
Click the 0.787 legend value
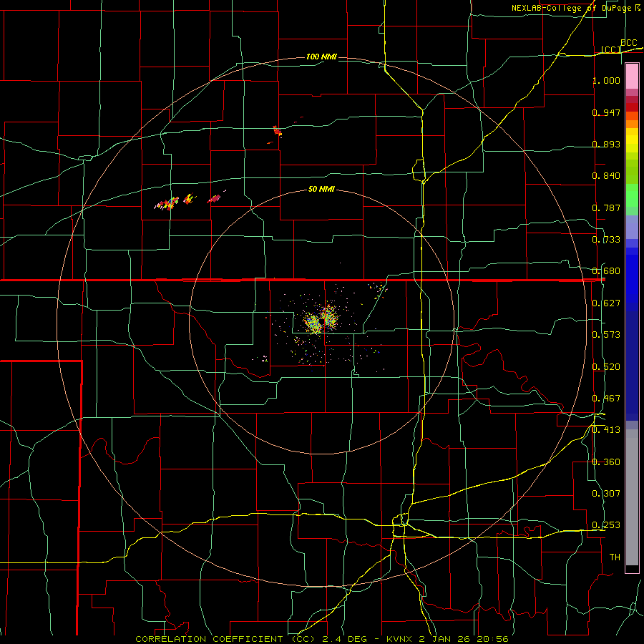(606, 208)
